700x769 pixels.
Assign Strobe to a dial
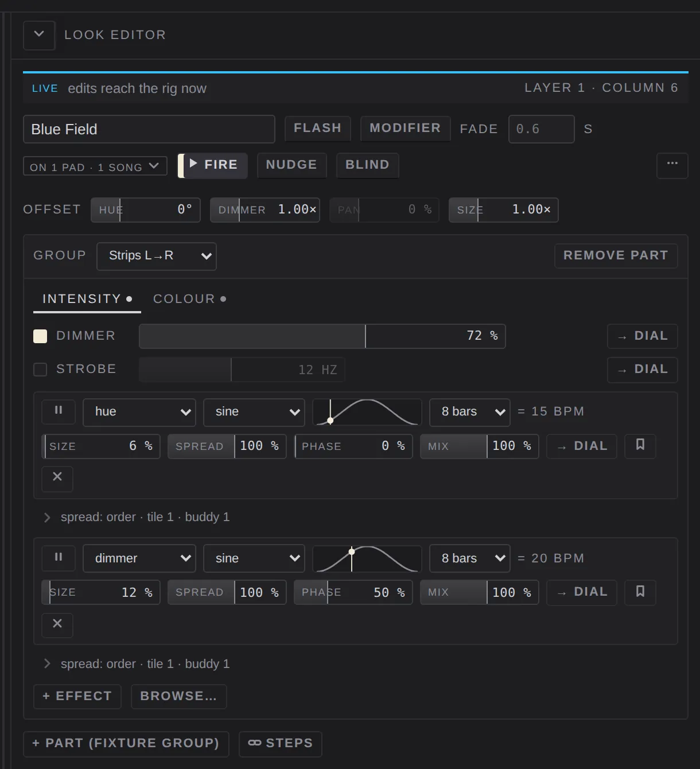click(x=642, y=370)
